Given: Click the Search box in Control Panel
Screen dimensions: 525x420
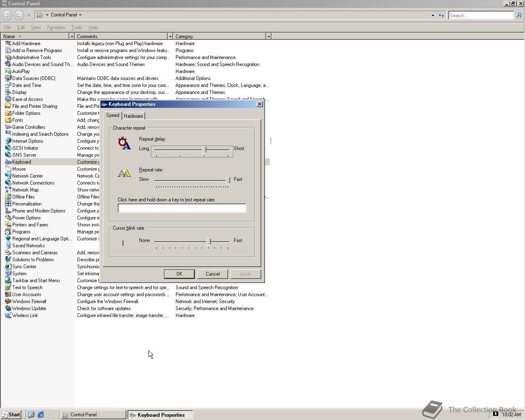Looking at the screenshot, I should 481,15.
